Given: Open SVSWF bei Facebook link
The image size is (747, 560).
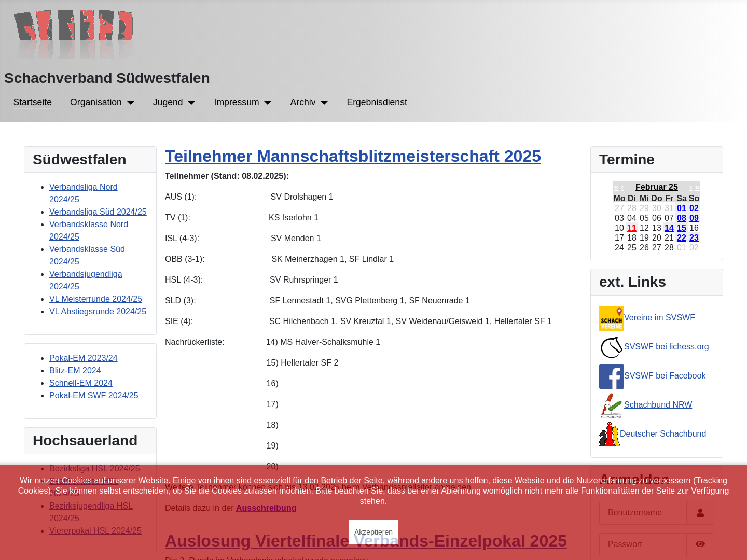Looking at the screenshot, I should coord(665,376).
